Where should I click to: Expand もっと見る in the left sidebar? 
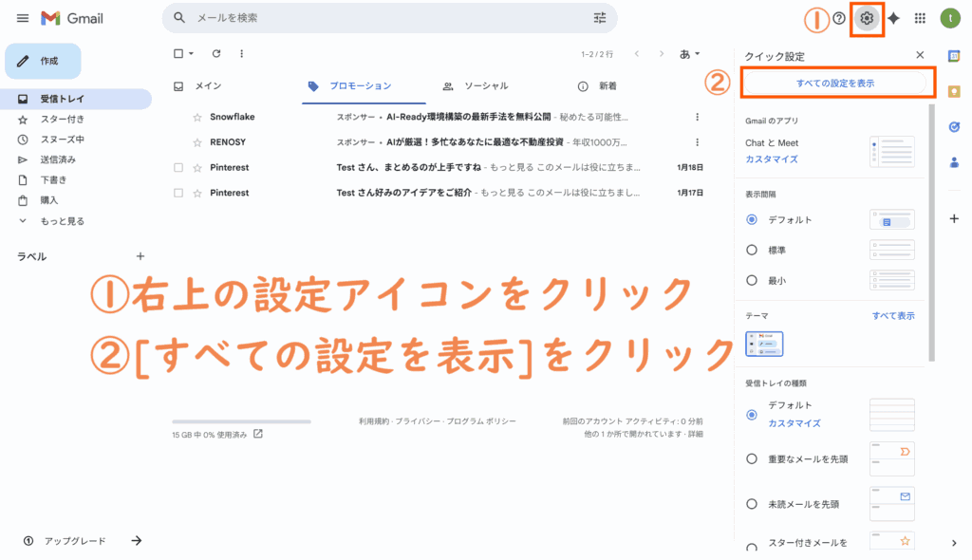point(62,221)
